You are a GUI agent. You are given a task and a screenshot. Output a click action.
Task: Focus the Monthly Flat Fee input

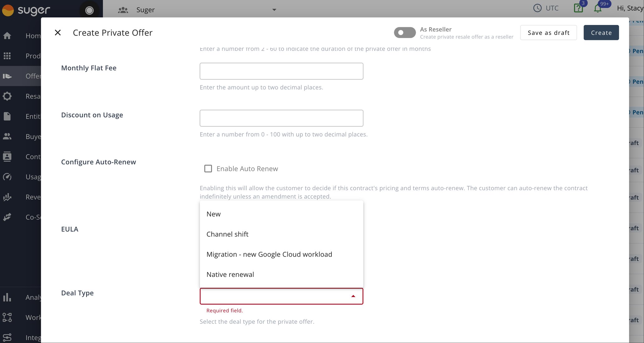coord(281,71)
